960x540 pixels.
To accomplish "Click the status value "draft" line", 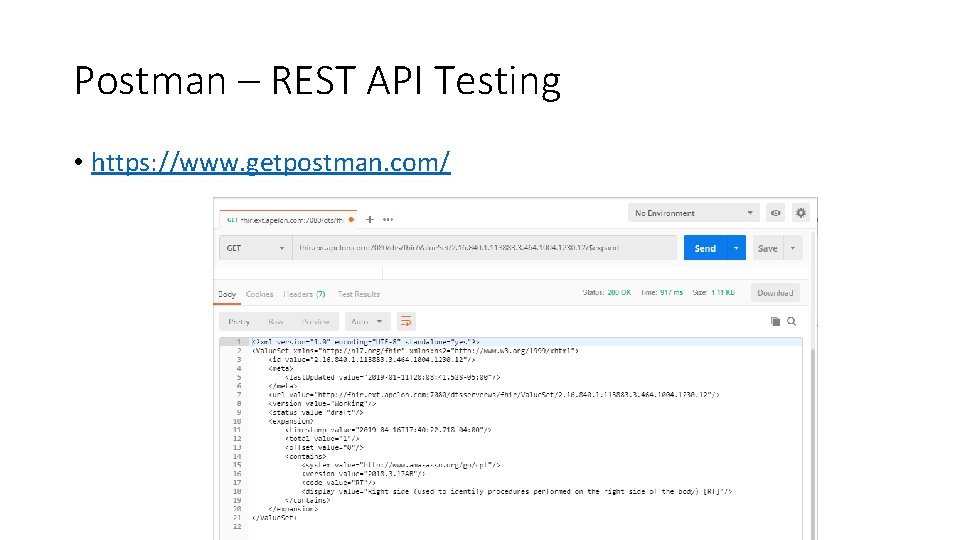I will tap(316, 412).
